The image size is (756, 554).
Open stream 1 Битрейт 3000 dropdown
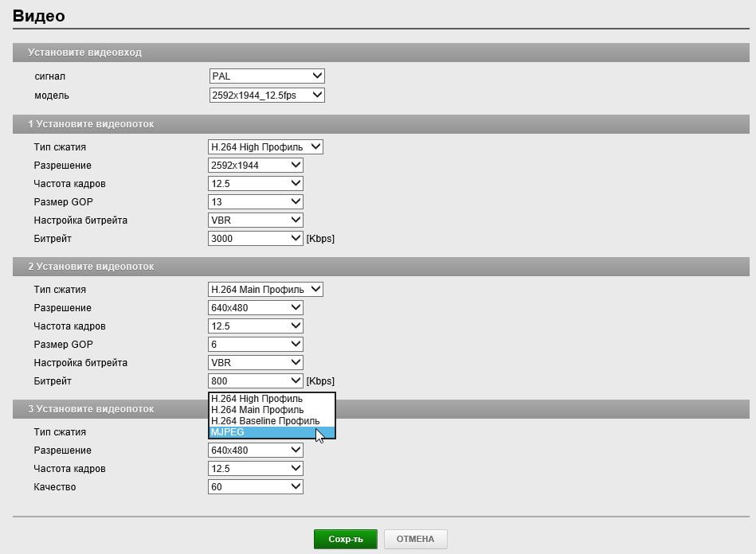[255, 239]
